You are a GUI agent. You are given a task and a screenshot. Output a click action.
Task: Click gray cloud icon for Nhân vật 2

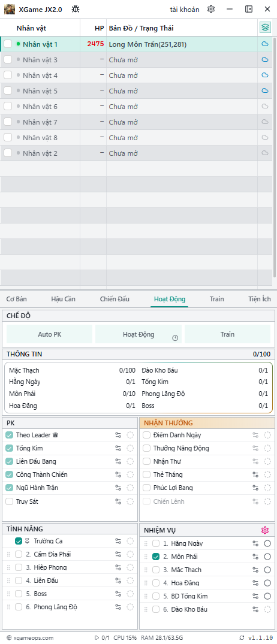click(x=265, y=153)
